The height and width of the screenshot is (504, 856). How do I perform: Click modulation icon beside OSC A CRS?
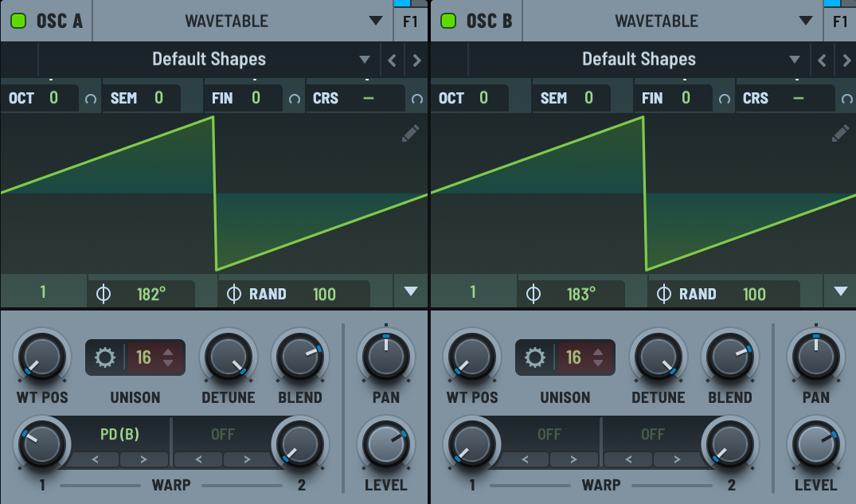(417, 99)
